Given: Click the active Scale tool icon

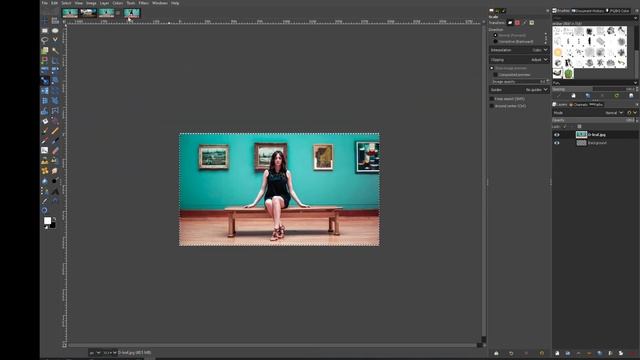Looking at the screenshot, I should point(44,80).
